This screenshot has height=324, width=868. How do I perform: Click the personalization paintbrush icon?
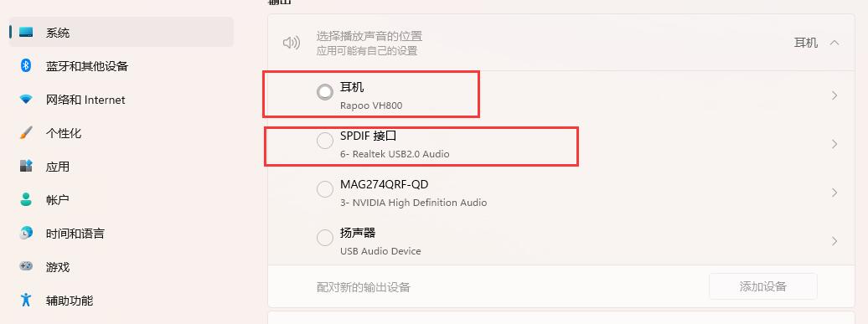point(26,133)
